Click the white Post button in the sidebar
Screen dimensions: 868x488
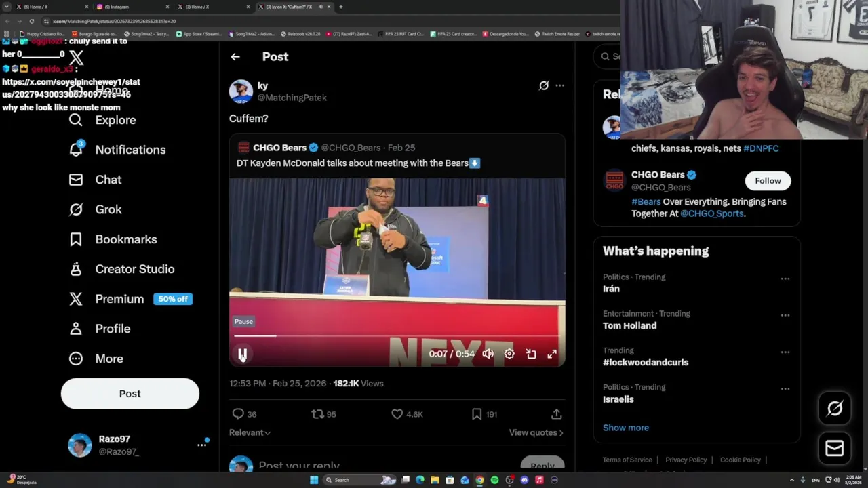click(130, 394)
